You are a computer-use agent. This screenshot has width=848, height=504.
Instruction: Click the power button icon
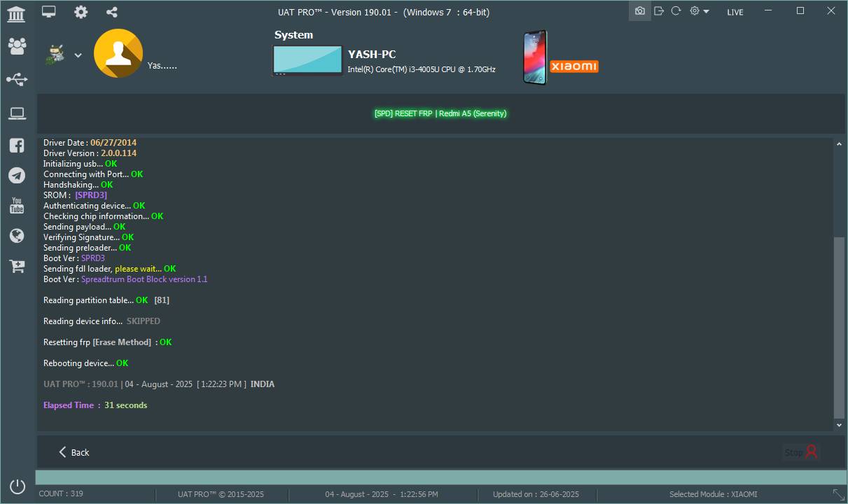(x=18, y=486)
